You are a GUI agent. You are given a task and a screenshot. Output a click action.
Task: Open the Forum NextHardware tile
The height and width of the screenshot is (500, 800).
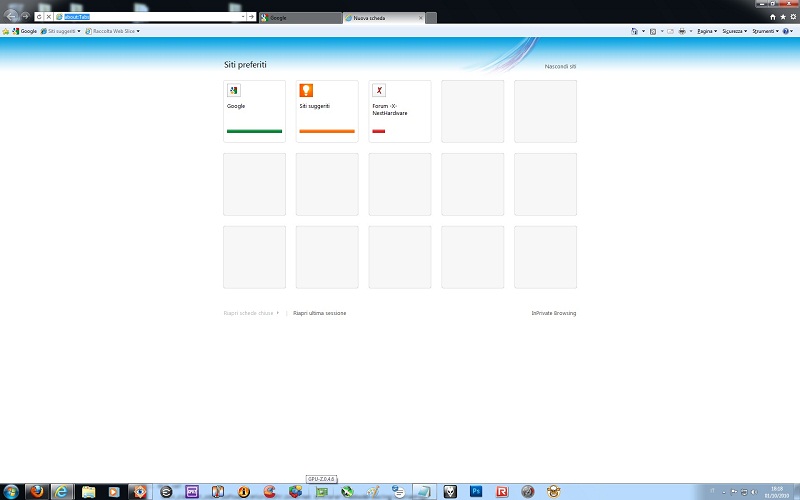click(400, 111)
